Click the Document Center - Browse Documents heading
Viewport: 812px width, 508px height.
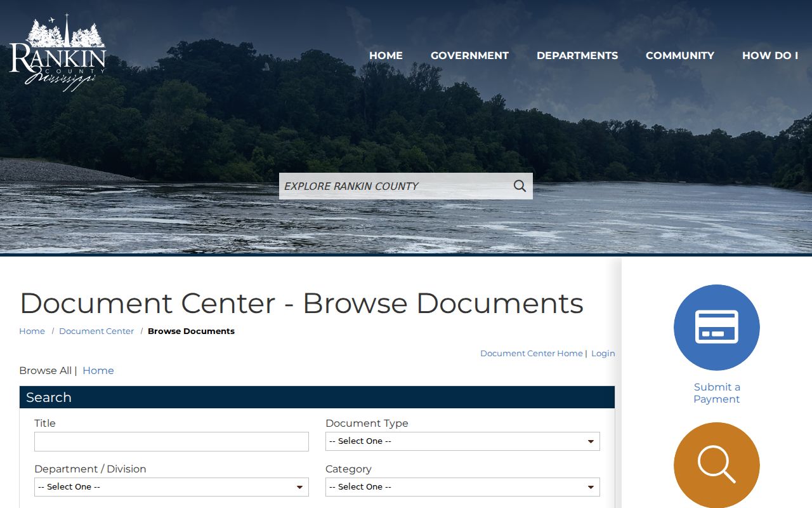coord(302,304)
